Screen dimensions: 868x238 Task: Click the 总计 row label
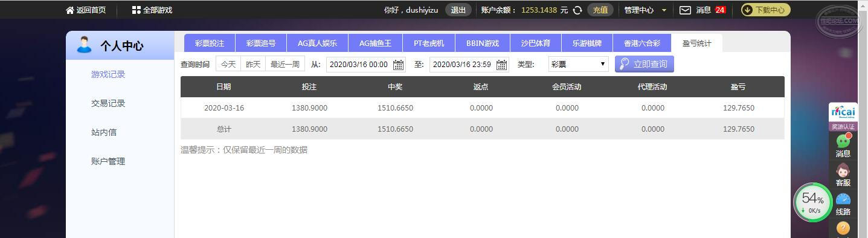pyautogui.click(x=223, y=129)
